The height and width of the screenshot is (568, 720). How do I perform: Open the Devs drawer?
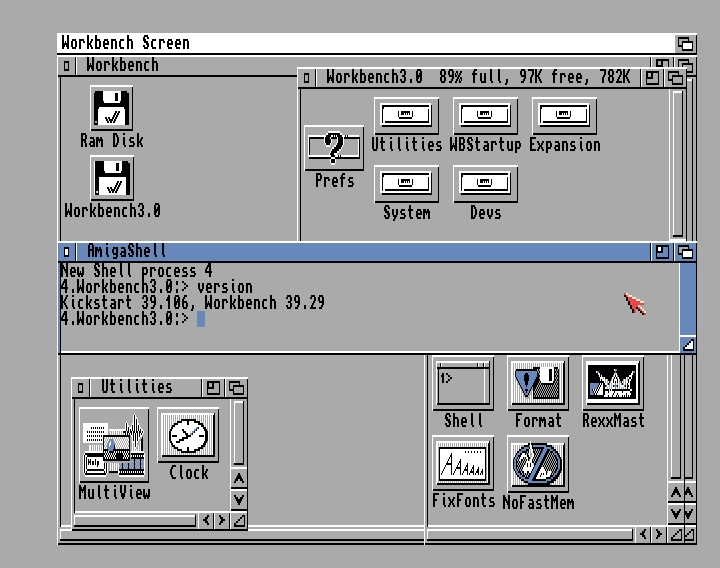[485, 184]
